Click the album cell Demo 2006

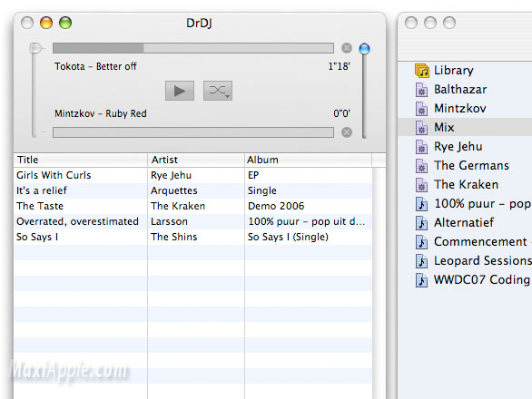[276, 206]
